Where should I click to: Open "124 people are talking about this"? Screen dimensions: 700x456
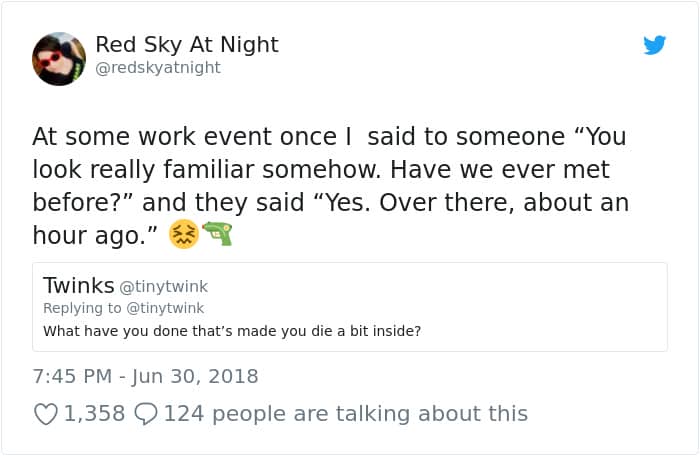[345, 413]
